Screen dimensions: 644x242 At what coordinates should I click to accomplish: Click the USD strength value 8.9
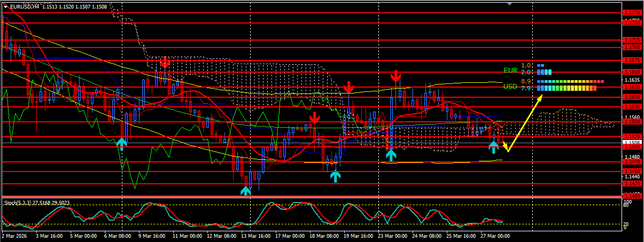pyautogui.click(x=526, y=81)
